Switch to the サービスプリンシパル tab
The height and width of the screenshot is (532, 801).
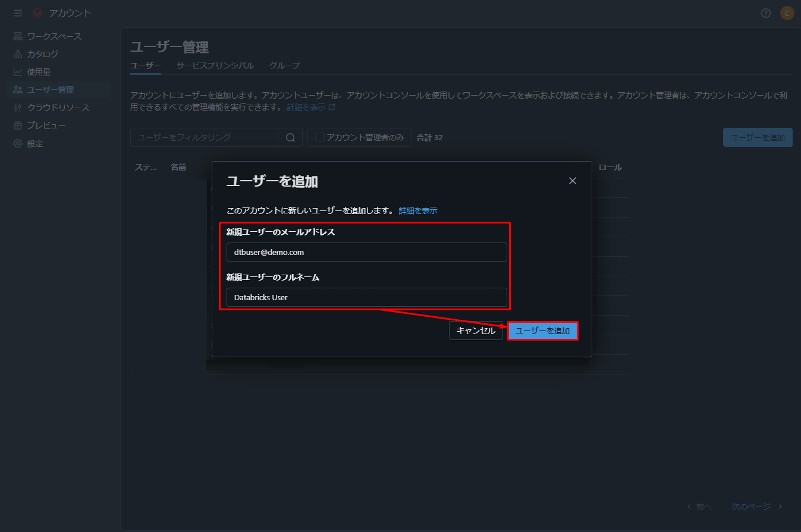(215, 65)
